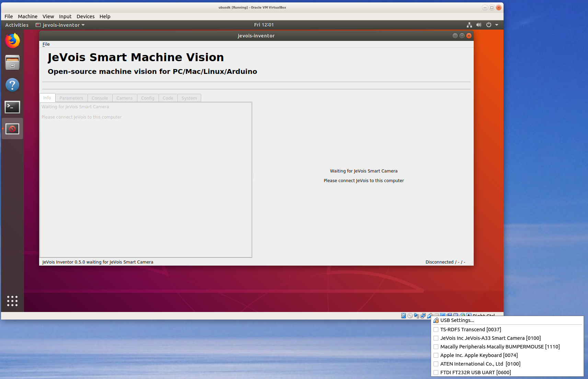Click the power icon in Ubuntu top bar
The image size is (588, 379).
pos(489,25)
